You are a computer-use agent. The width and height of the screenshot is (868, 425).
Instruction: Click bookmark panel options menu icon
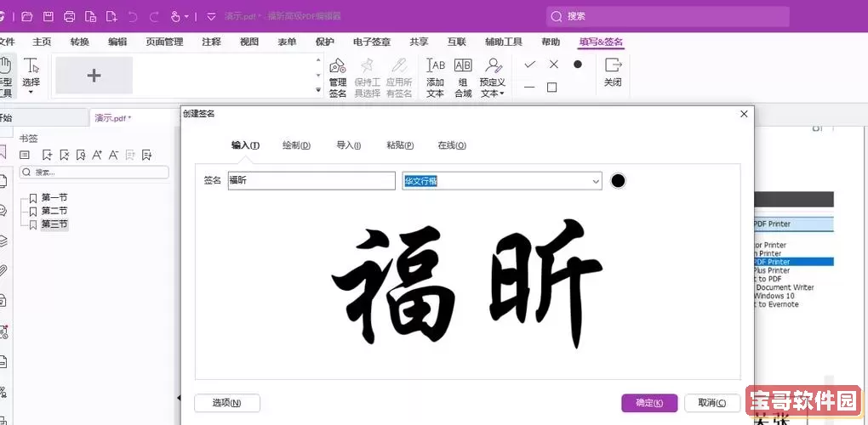[x=25, y=155]
